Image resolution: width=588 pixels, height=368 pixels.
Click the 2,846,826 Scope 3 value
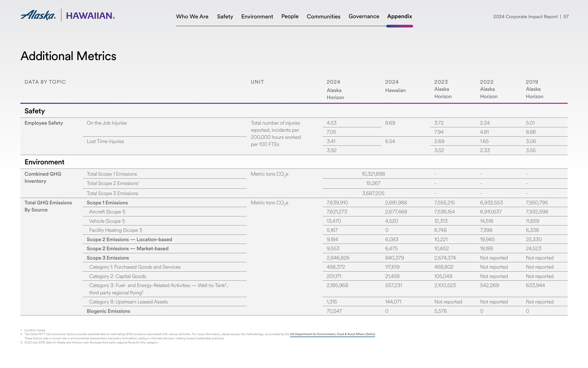point(338,258)
